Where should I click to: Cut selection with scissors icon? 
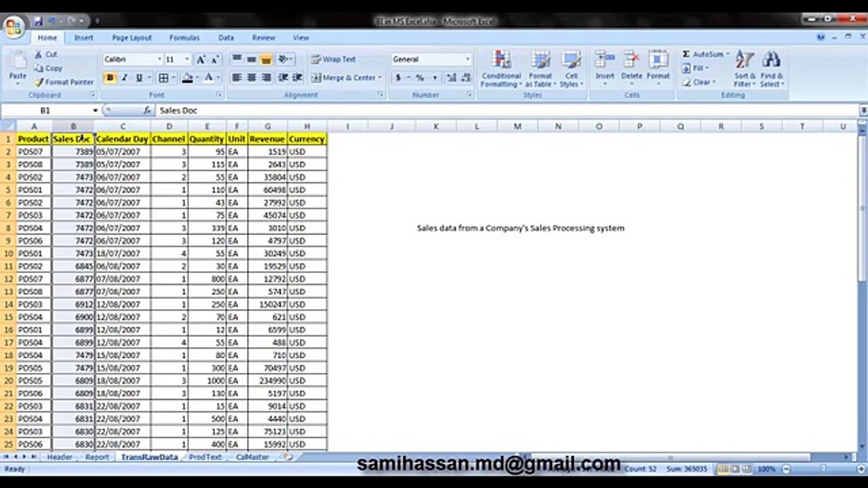coord(47,54)
